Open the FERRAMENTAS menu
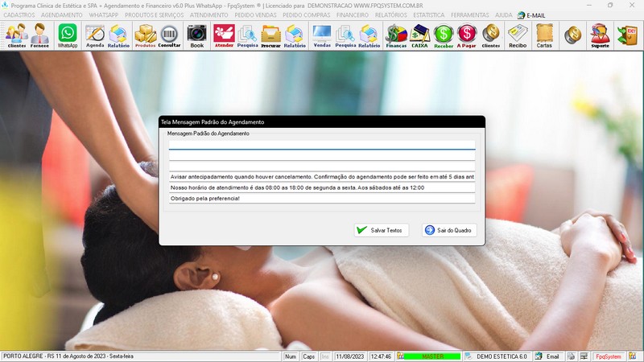The height and width of the screenshot is (362, 644). coord(470,15)
